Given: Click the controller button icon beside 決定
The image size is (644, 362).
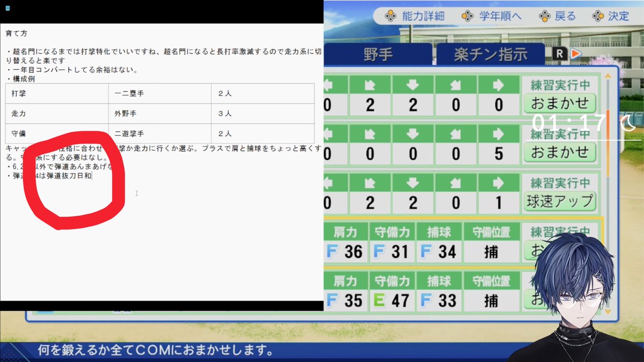Looking at the screenshot, I should tap(598, 16).
